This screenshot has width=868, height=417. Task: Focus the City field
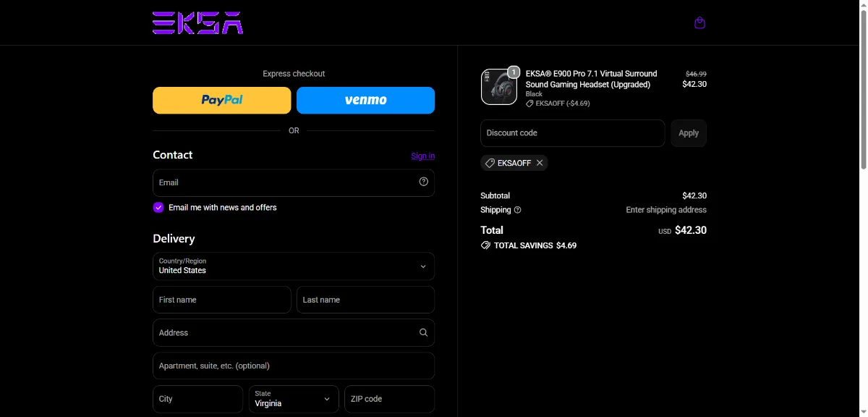coord(197,399)
